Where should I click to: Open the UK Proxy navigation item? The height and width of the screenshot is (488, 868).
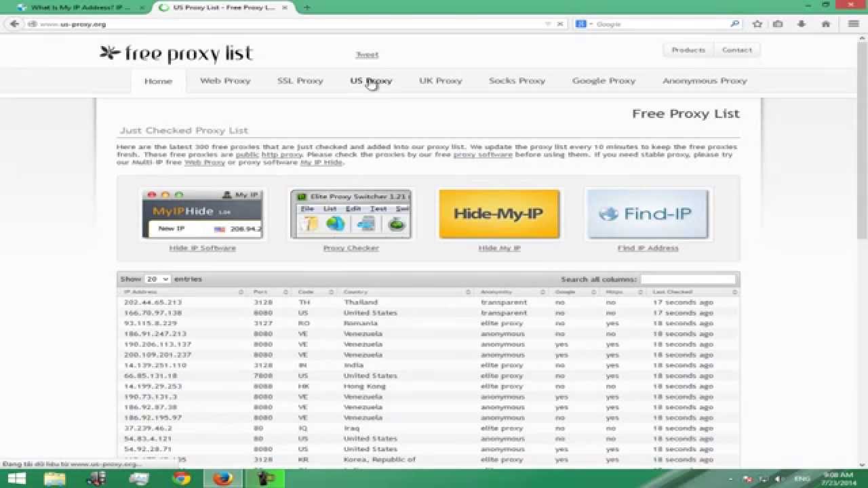440,81
